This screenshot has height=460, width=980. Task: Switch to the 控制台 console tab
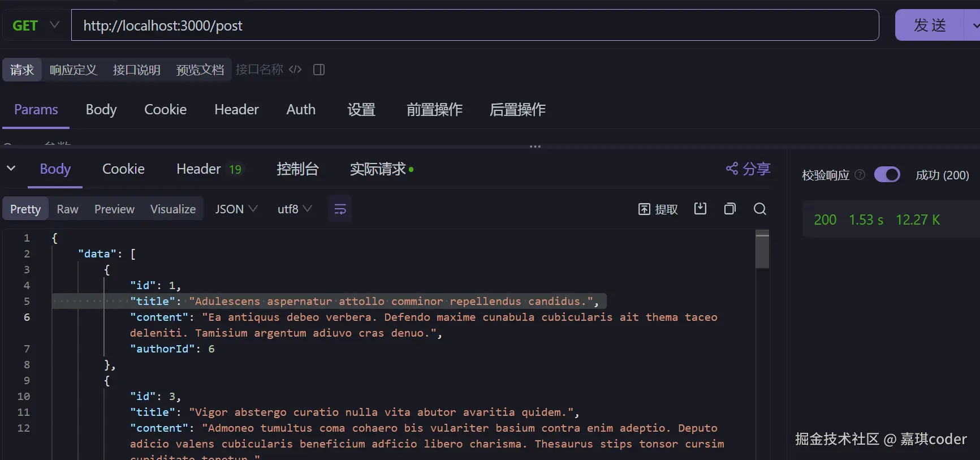(297, 169)
